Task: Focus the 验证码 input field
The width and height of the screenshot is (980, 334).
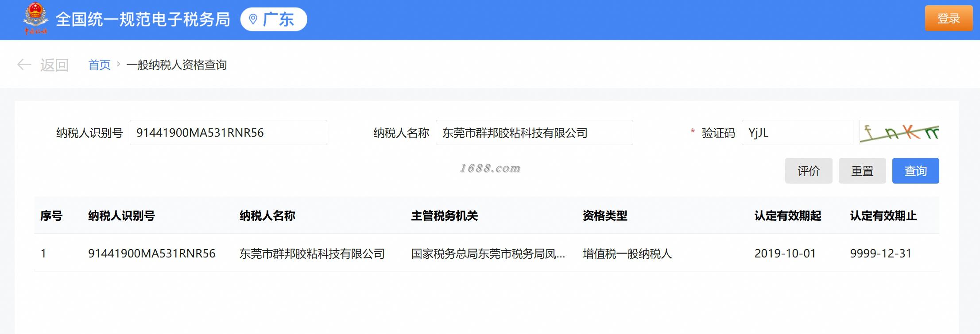Action: coord(797,132)
